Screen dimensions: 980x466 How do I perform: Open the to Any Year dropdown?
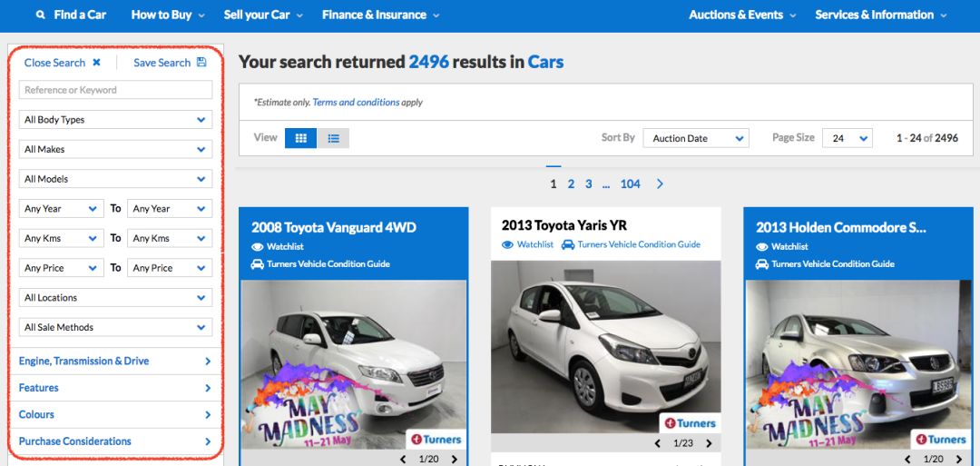coord(170,208)
